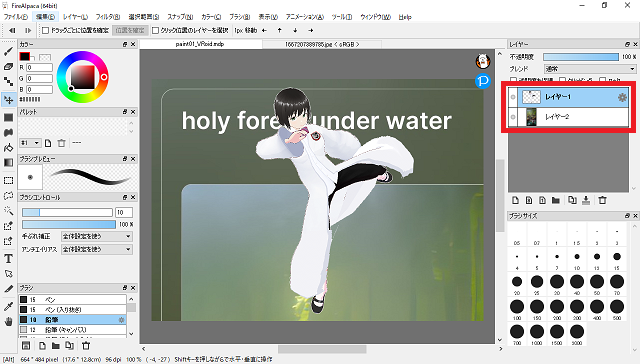
Task: Open the ブレンド mode dropdown
Action: point(590,69)
